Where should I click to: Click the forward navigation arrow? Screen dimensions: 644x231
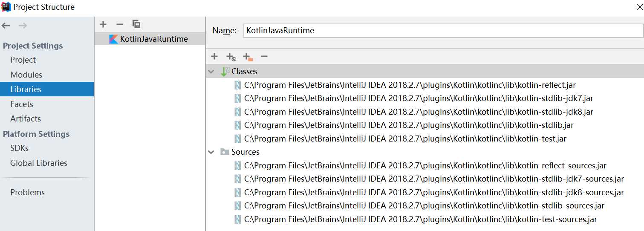point(23,26)
